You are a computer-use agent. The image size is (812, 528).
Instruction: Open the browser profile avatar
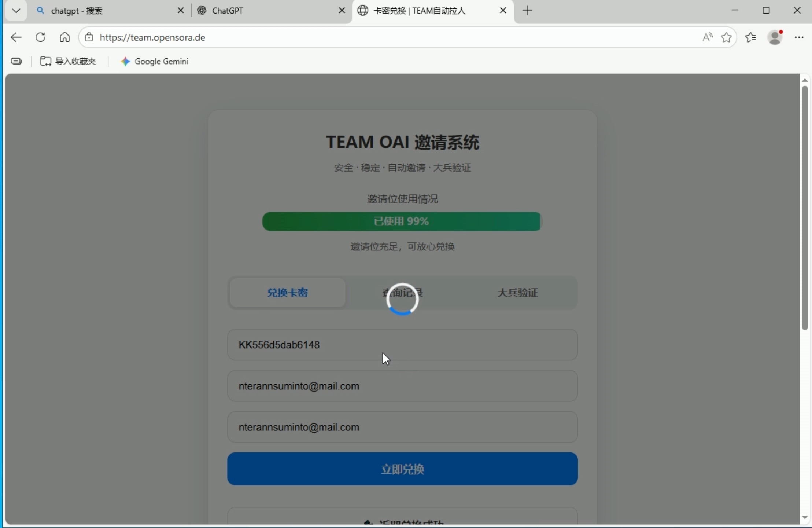click(x=775, y=37)
